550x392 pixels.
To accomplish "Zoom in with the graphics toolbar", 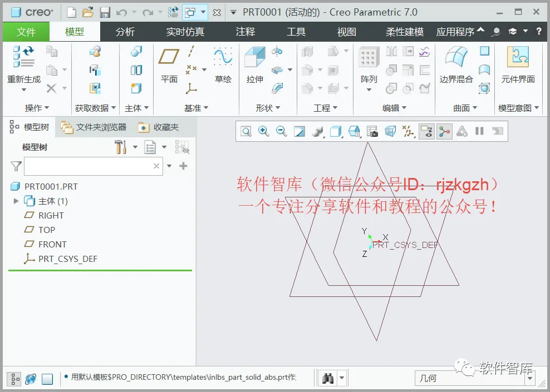I will [263, 131].
